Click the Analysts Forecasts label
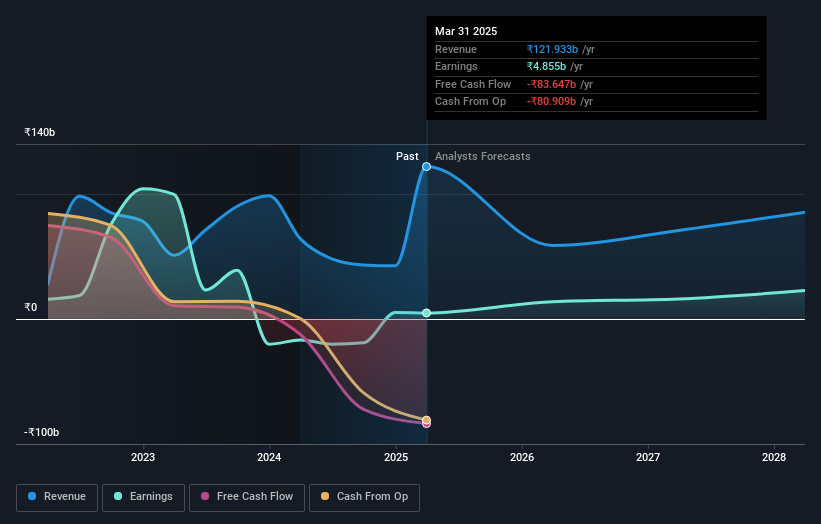The image size is (821, 524). click(482, 156)
